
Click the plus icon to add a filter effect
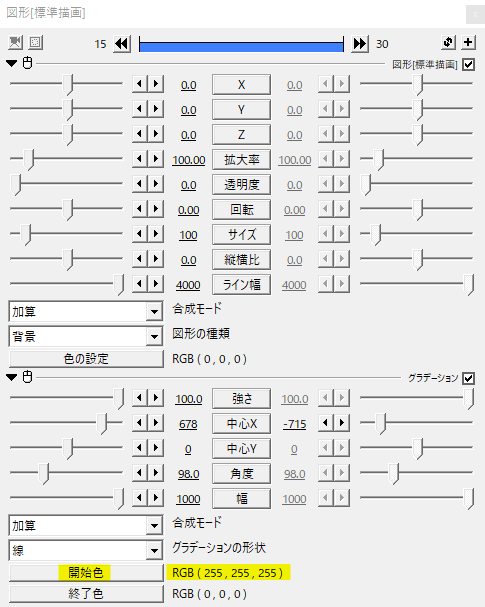(x=468, y=42)
